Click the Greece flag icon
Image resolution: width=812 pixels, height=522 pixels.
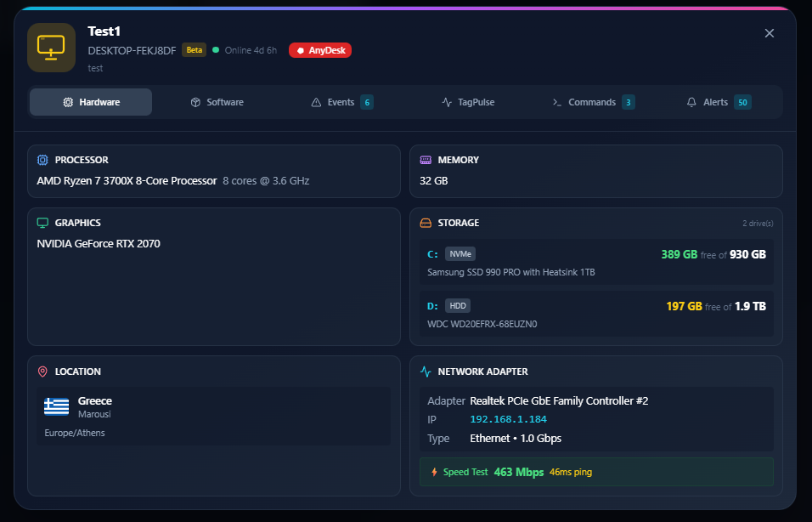point(57,406)
